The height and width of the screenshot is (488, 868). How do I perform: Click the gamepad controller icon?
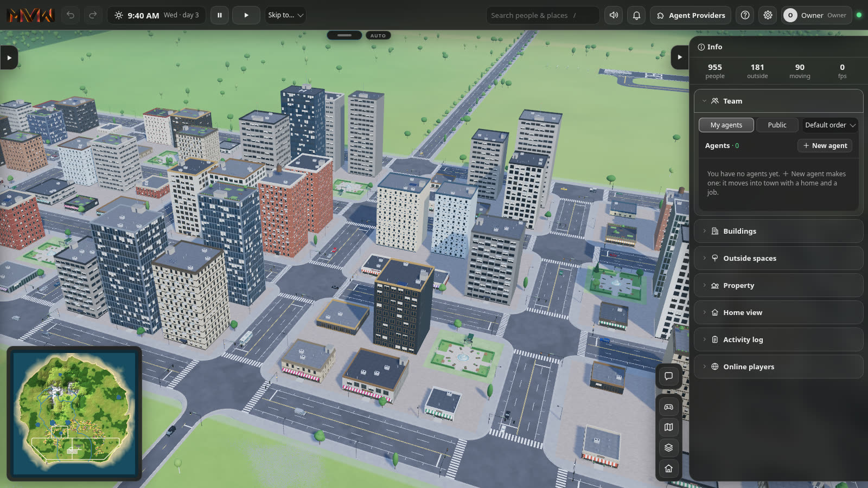click(668, 407)
